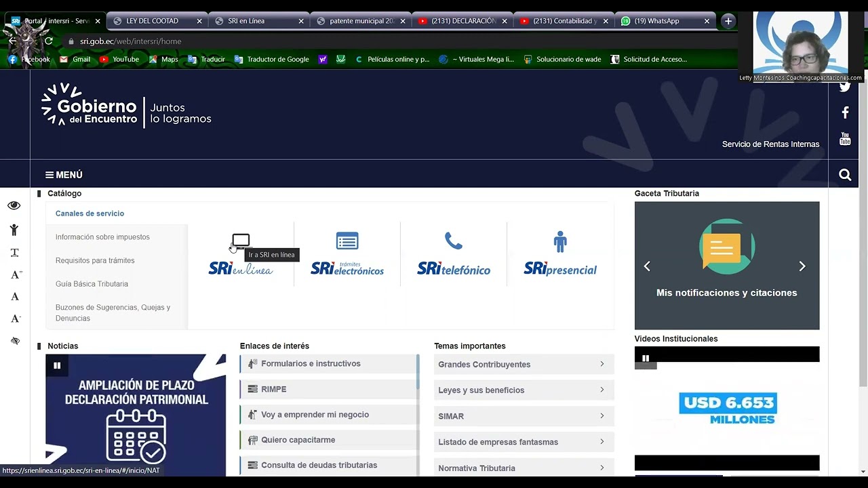Viewport: 868px width, 488px height.
Task: Expand Listado de empresas fantasmas chevron
Action: 601,441
